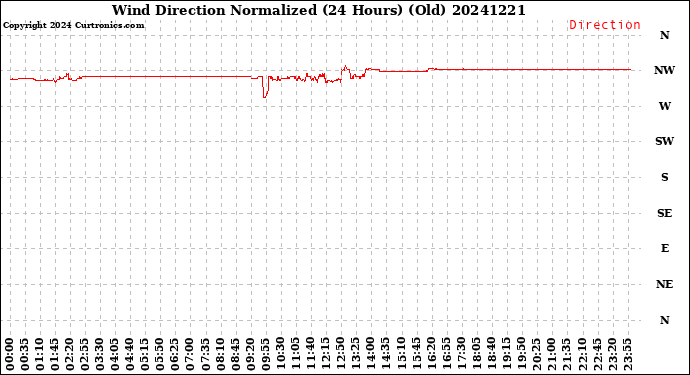The height and width of the screenshot is (375, 690).
Task: Click the '04:05' time label
Action: coord(115,354)
